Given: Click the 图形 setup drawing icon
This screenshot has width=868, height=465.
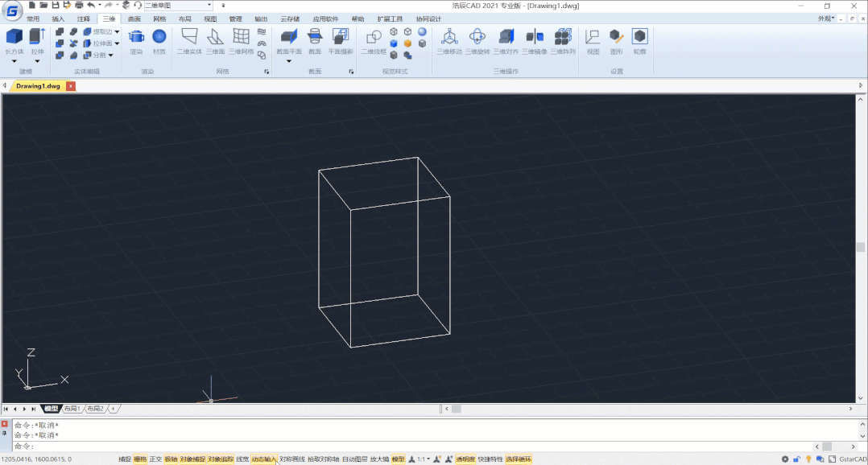Looking at the screenshot, I should [x=616, y=37].
